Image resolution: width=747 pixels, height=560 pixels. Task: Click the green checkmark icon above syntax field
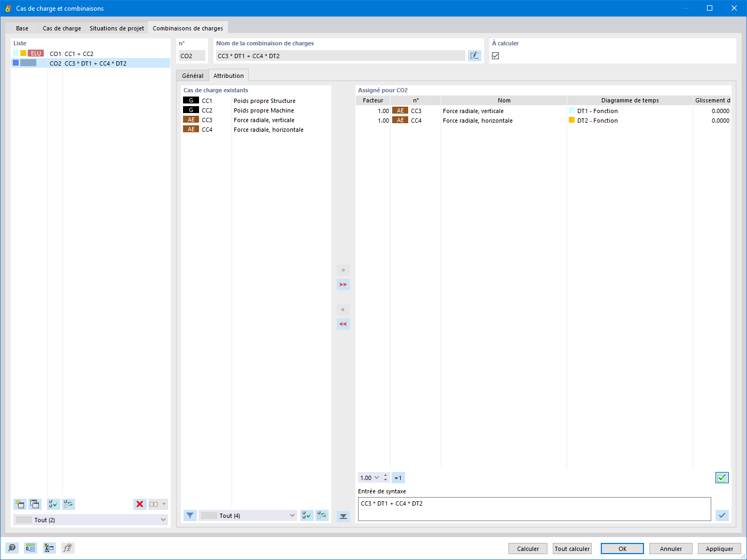coord(722,478)
